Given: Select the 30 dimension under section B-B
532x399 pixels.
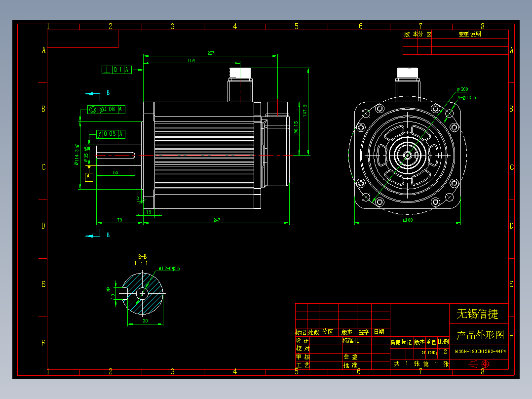Looking at the screenshot, I should point(145,320).
